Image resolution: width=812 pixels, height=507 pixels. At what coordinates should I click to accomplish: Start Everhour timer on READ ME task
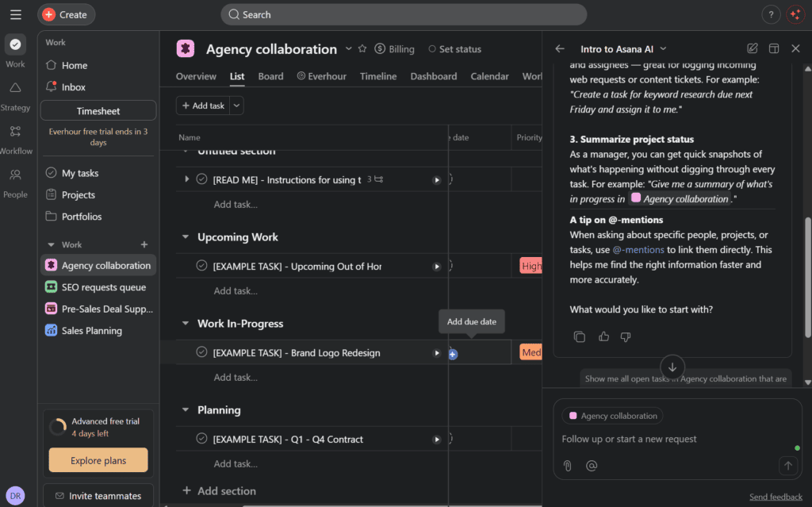(x=437, y=180)
